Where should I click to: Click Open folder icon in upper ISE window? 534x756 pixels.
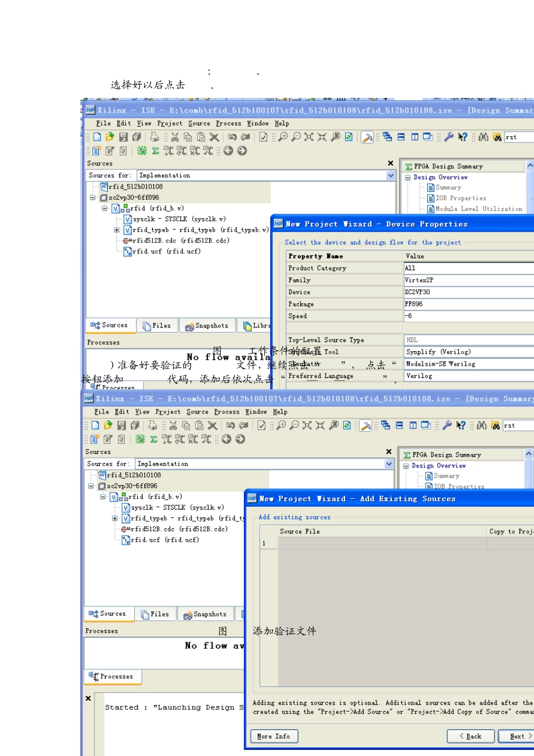click(110, 137)
